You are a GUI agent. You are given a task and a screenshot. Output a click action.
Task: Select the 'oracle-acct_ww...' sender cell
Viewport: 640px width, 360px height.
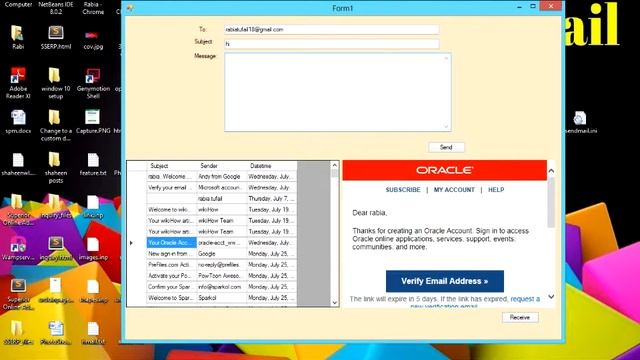click(x=222, y=242)
